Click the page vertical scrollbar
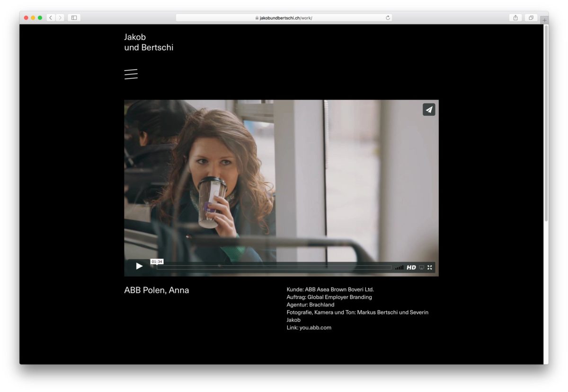The width and height of the screenshot is (568, 392). (x=546, y=123)
